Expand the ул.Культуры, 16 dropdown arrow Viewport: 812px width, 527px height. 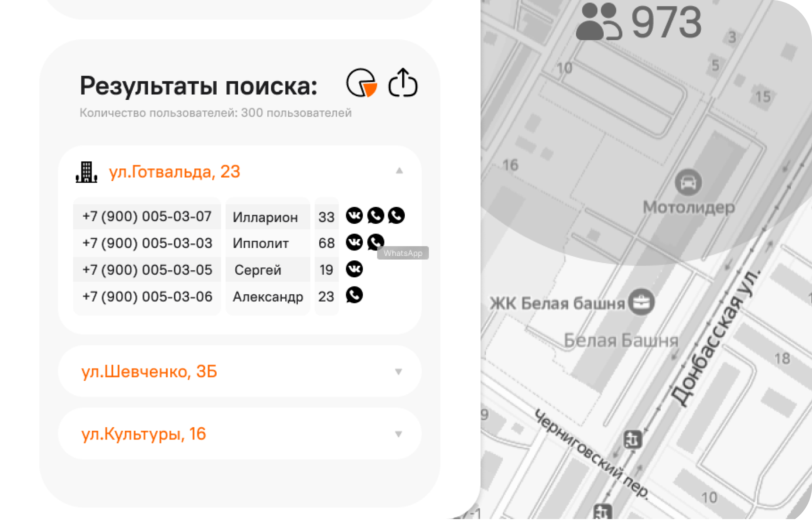coord(398,434)
